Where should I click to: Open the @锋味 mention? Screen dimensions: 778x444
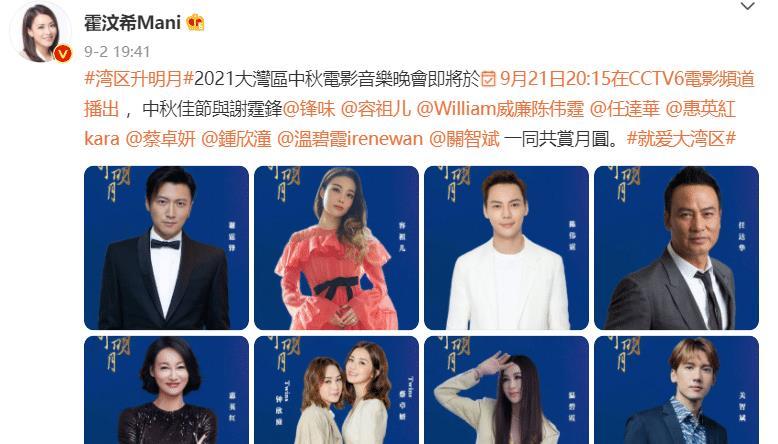(x=309, y=109)
